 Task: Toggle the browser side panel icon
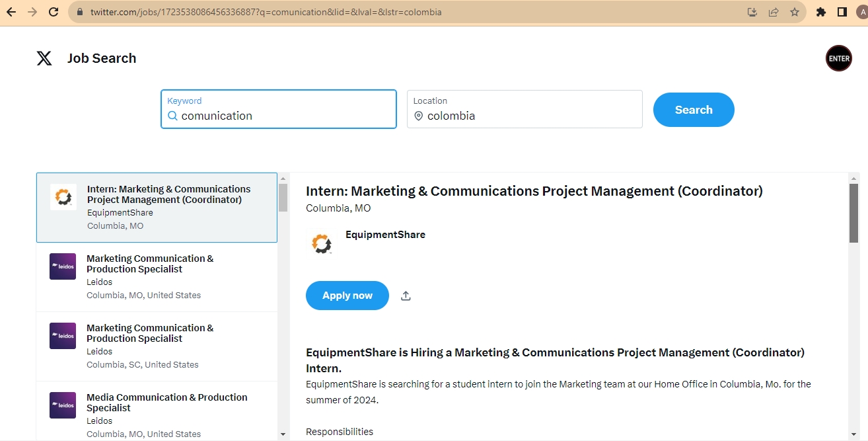pos(842,12)
